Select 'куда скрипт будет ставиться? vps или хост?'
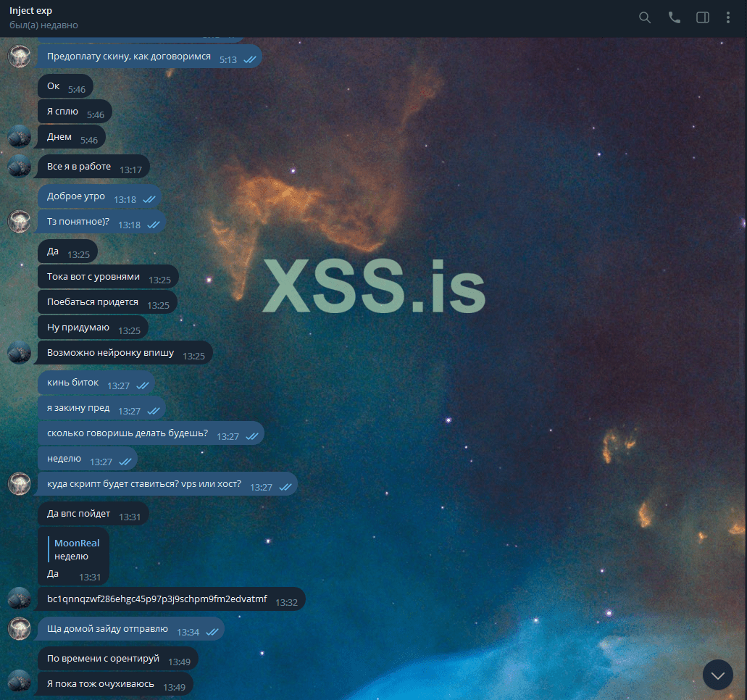The height and width of the screenshot is (700, 747). 166,483
